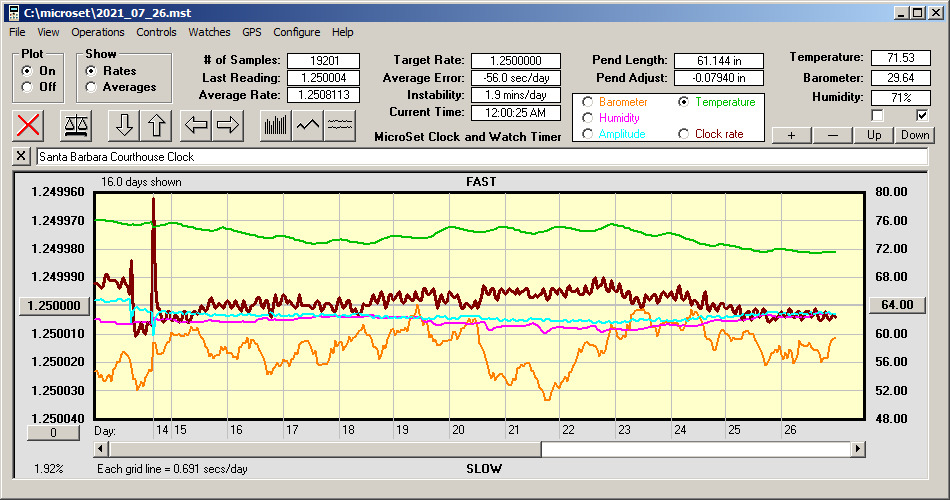Click the MicroSet title bar app icon
The height and width of the screenshot is (500, 950).
click(x=13, y=13)
